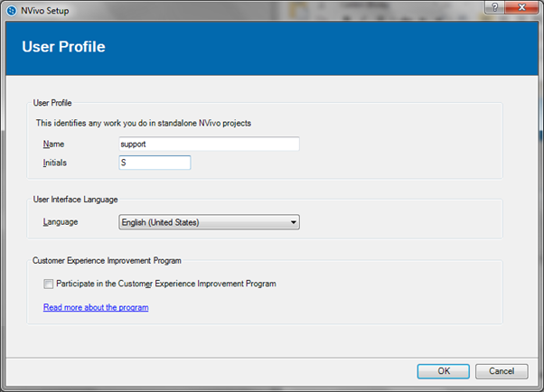Enable the Customer Experience Improvement Program checkbox
The image size is (544, 392).
pyautogui.click(x=49, y=284)
